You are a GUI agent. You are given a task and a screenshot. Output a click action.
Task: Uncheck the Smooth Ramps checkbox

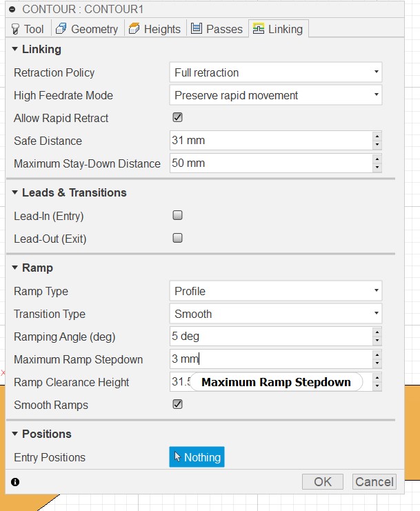(177, 405)
